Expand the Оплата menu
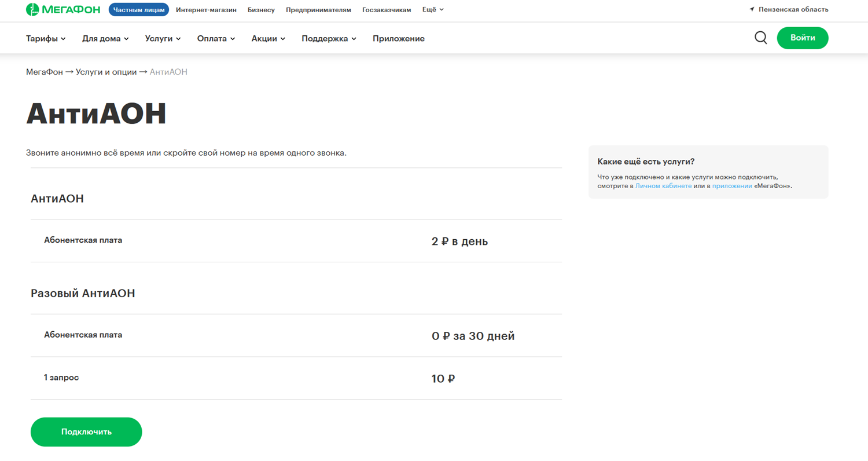The height and width of the screenshot is (461, 868). pyautogui.click(x=216, y=39)
